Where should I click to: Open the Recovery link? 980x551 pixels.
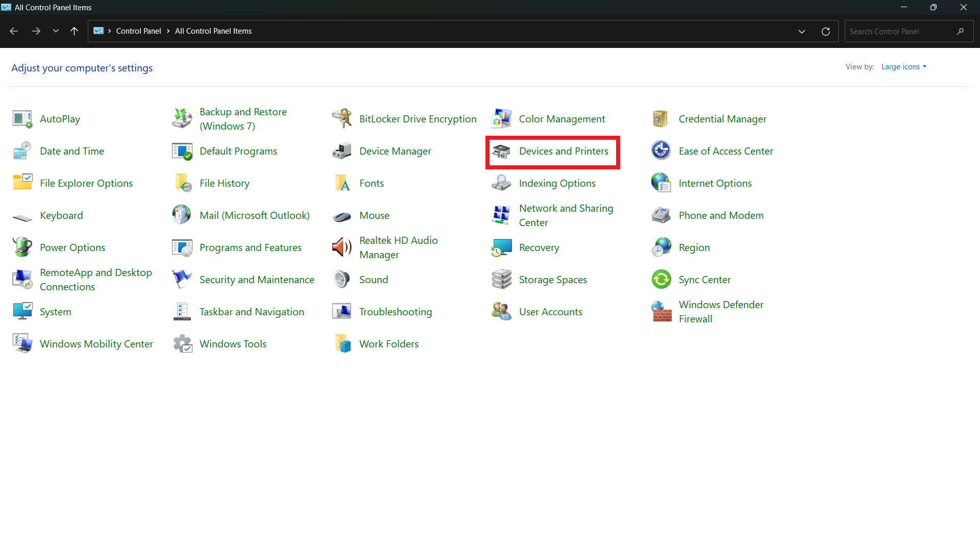[x=539, y=247]
